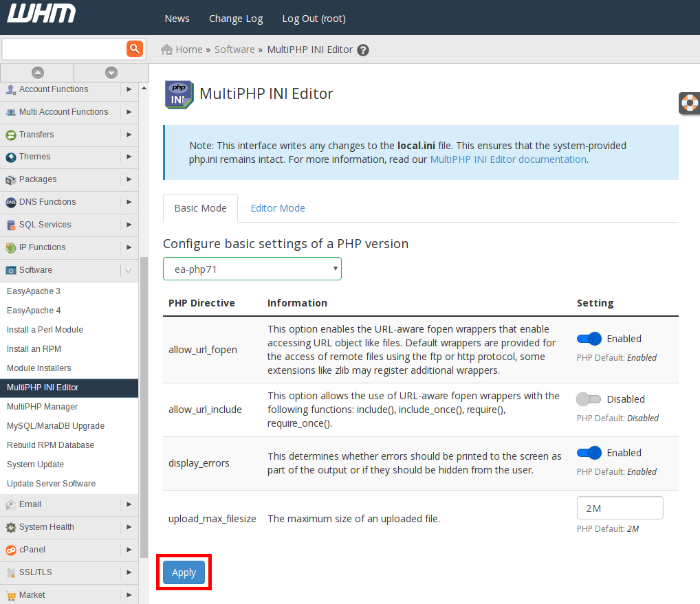The width and height of the screenshot is (700, 604).
Task: Click the sidebar collapse-all up arrow icon
Action: 38,73
